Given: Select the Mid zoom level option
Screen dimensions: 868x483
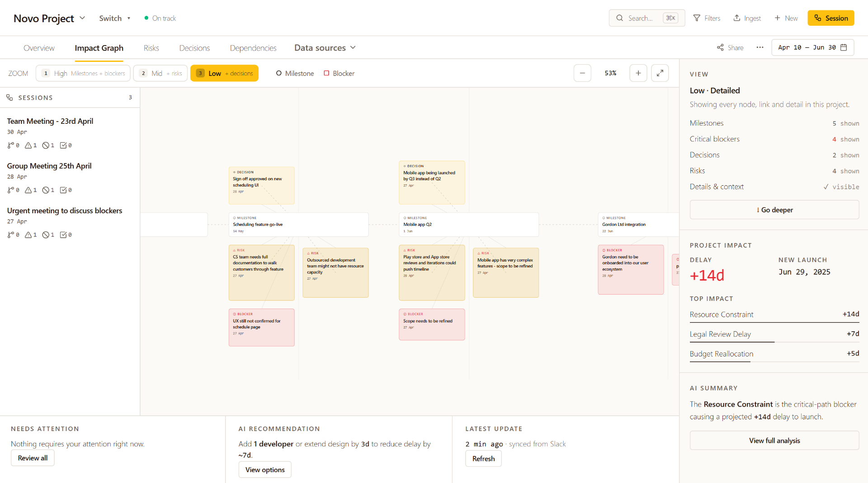Looking at the screenshot, I should point(160,73).
